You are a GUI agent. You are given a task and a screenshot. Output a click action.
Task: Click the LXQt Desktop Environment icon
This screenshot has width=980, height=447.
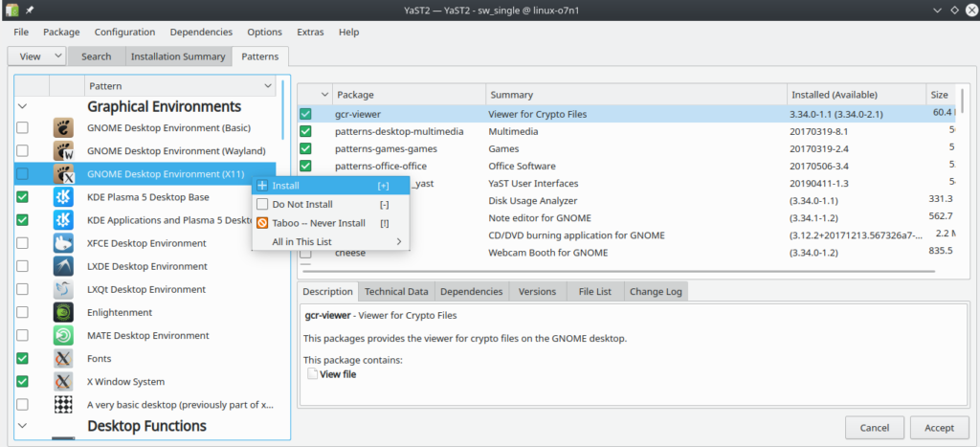pyautogui.click(x=63, y=289)
